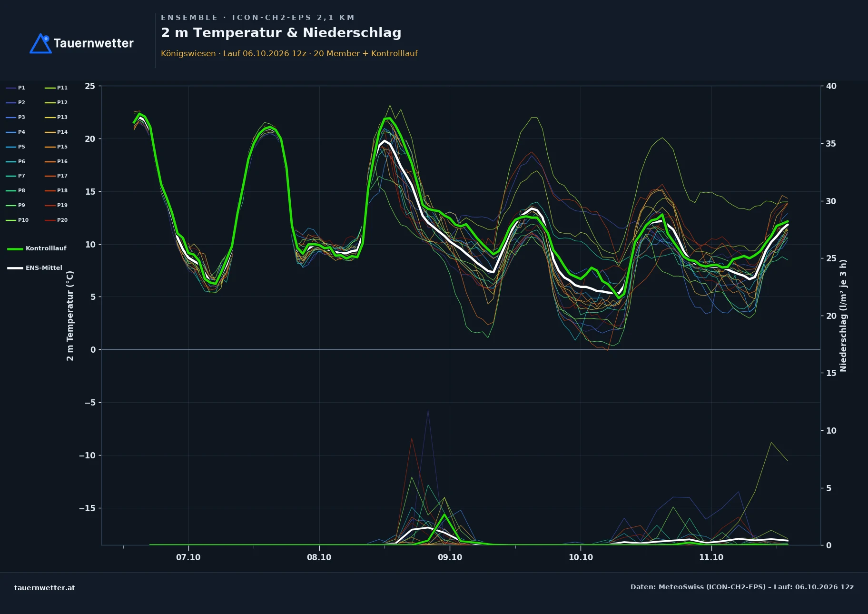Screen dimensions: 868x614
Task: Click the 25 temperature axis tick label
Action: [90, 86]
